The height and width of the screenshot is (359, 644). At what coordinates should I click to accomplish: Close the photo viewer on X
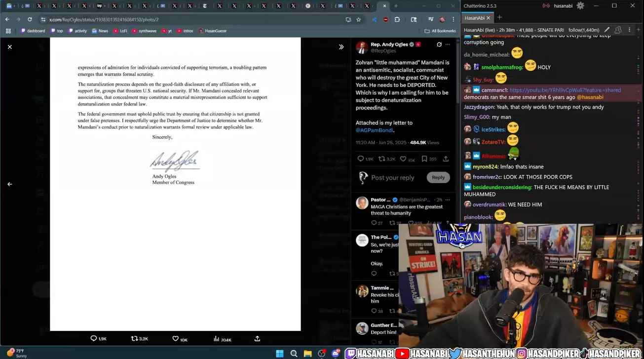[x=9, y=47]
